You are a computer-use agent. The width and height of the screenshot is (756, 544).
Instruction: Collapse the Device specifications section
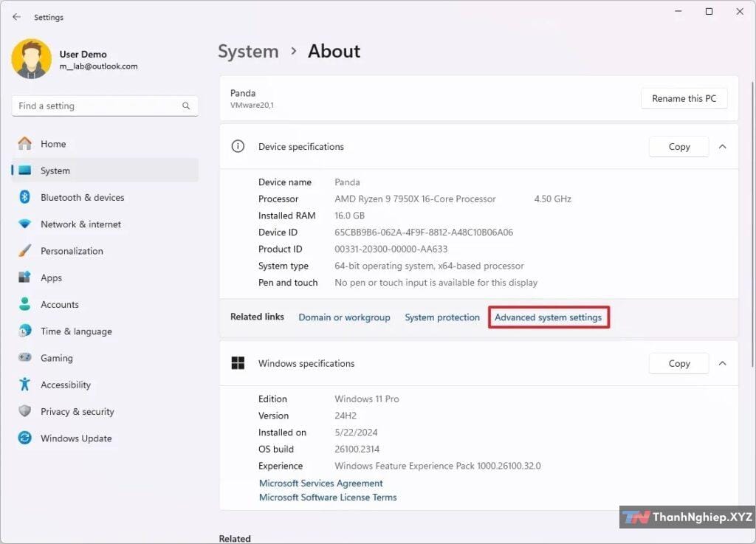722,146
